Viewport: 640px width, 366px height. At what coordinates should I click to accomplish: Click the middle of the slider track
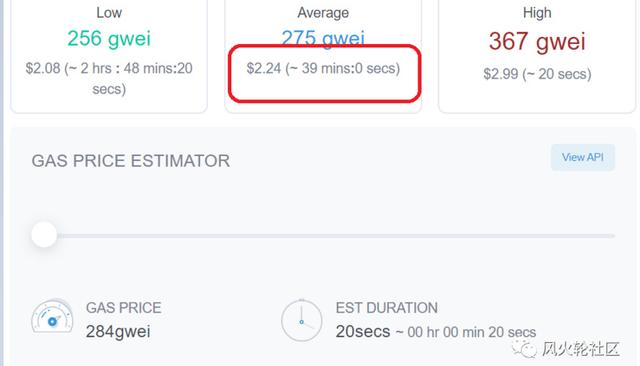point(336,236)
